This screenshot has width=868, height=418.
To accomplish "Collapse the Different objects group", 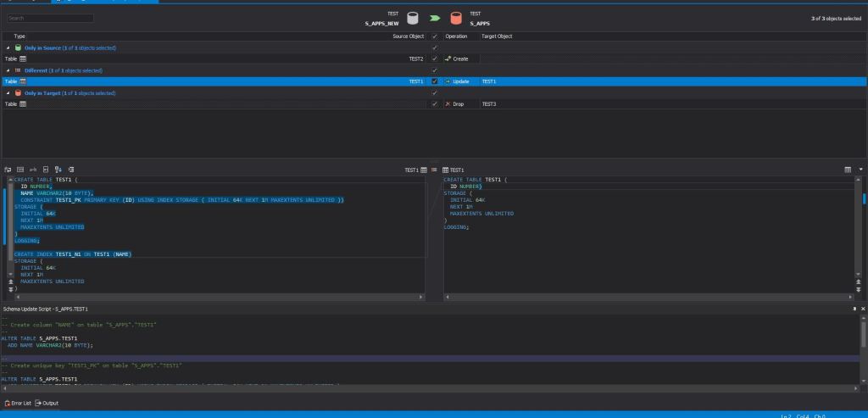I will click(x=8, y=70).
